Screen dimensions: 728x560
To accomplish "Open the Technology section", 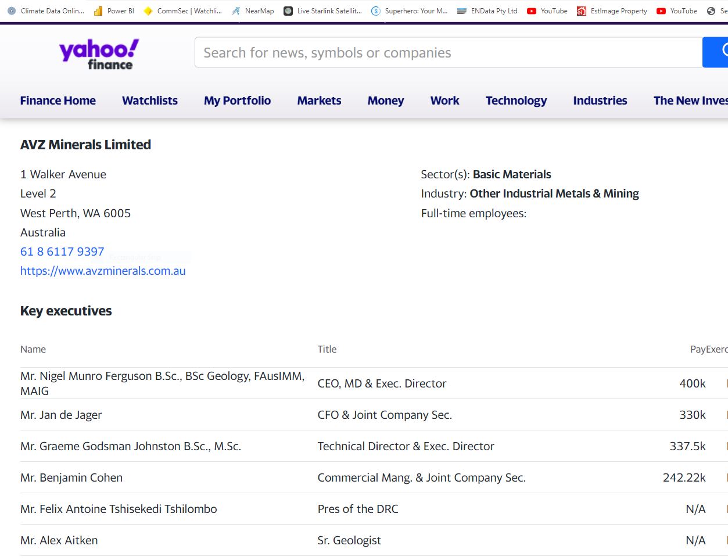I will tap(516, 100).
